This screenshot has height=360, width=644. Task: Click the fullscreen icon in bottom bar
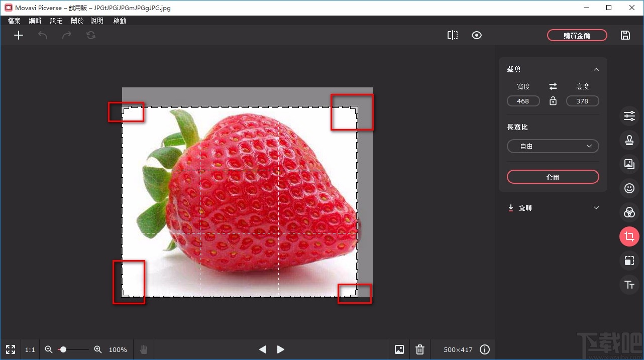coord(11,349)
